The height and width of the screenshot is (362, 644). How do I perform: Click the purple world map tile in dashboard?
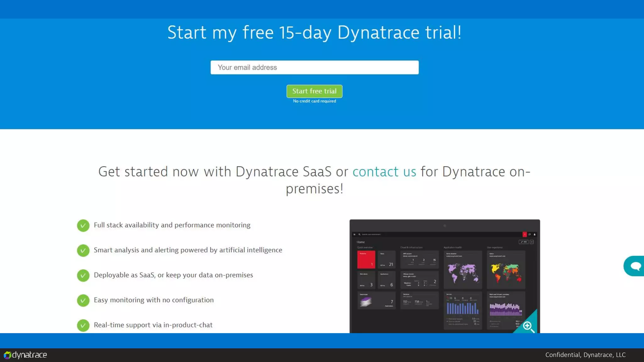pos(463,270)
